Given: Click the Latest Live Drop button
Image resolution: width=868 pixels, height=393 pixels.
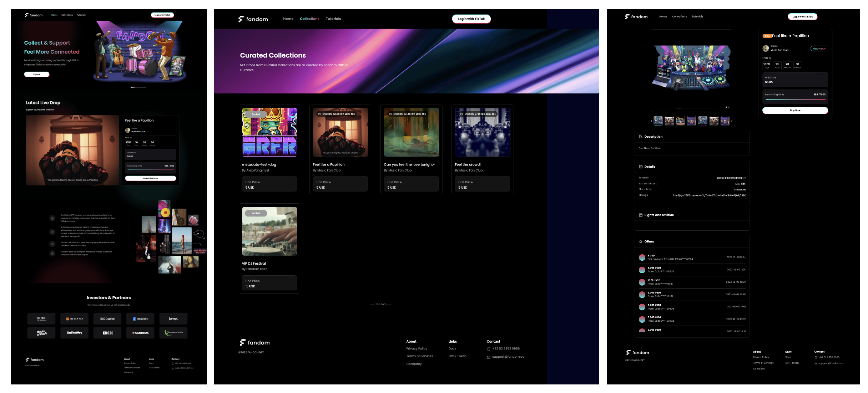Looking at the screenshot, I should (150, 178).
